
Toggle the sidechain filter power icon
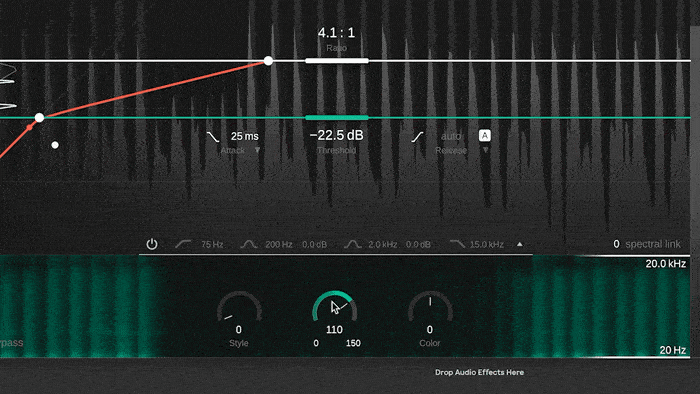[152, 244]
